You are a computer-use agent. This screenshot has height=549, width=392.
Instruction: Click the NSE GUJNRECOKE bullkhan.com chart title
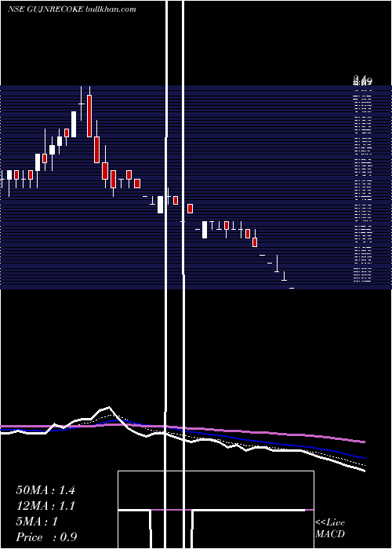click(72, 9)
